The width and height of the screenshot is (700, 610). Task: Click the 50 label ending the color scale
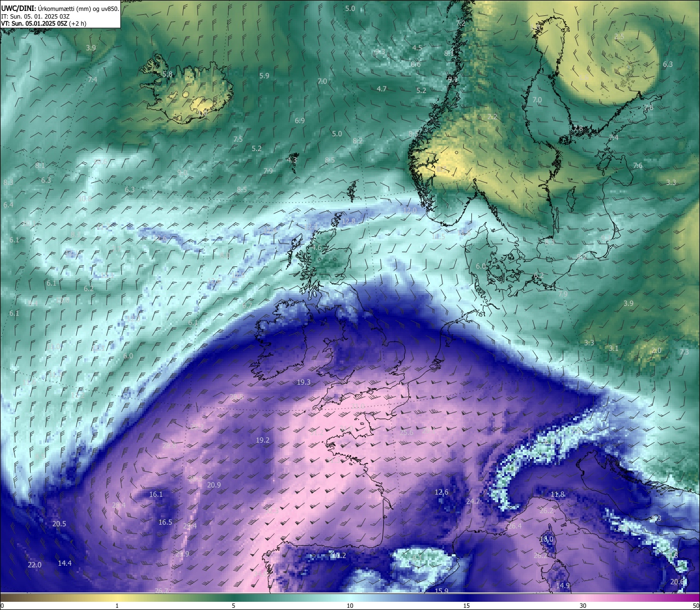[695, 606]
